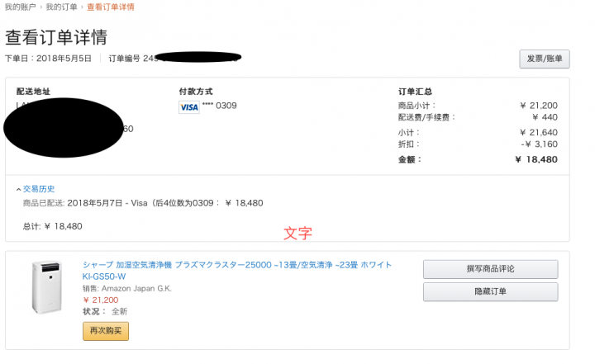Click the yellow 再次购买 buy again button

tap(106, 331)
